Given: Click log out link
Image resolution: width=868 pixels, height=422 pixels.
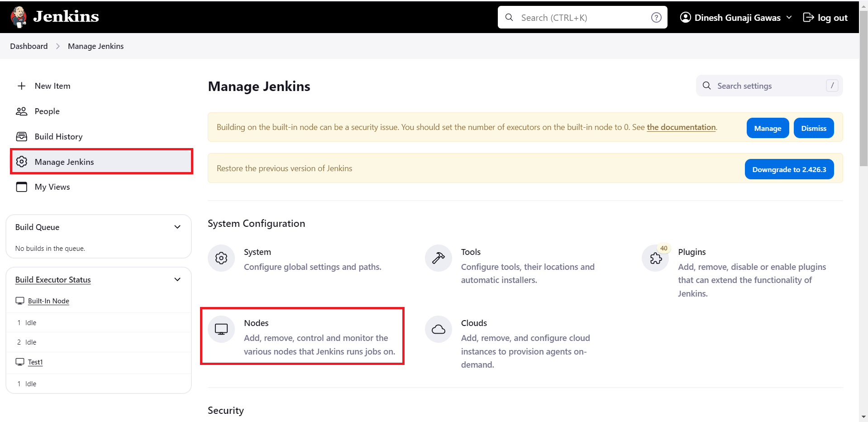Looking at the screenshot, I should [x=825, y=18].
